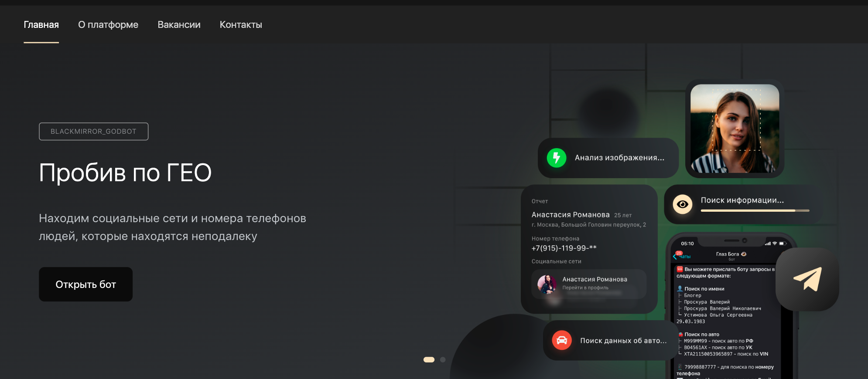
Task: Select the first carousel slide dot
Action: click(429, 359)
